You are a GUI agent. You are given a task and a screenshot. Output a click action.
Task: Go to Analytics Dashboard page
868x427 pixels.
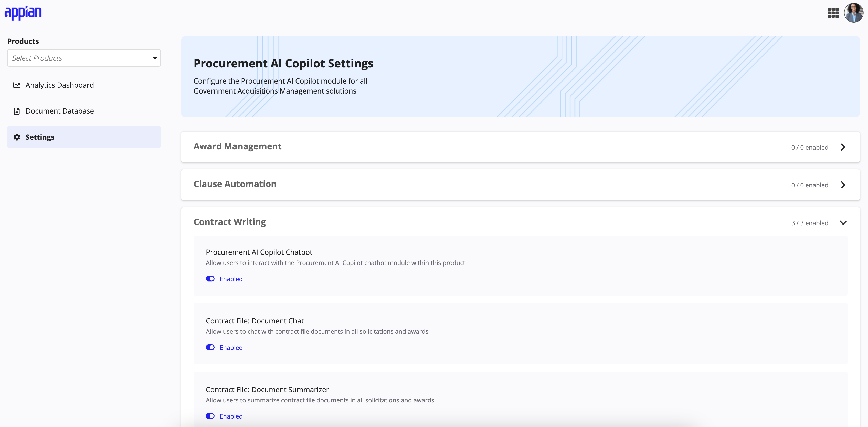point(84,85)
